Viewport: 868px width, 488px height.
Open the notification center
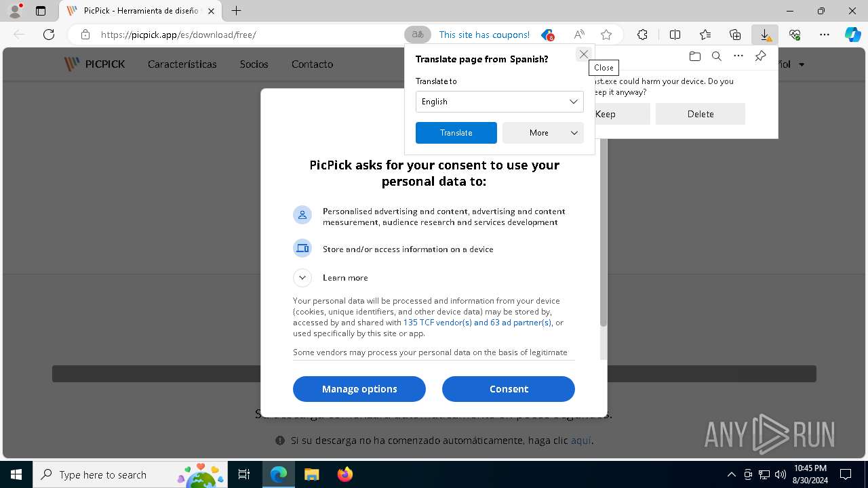point(846,474)
